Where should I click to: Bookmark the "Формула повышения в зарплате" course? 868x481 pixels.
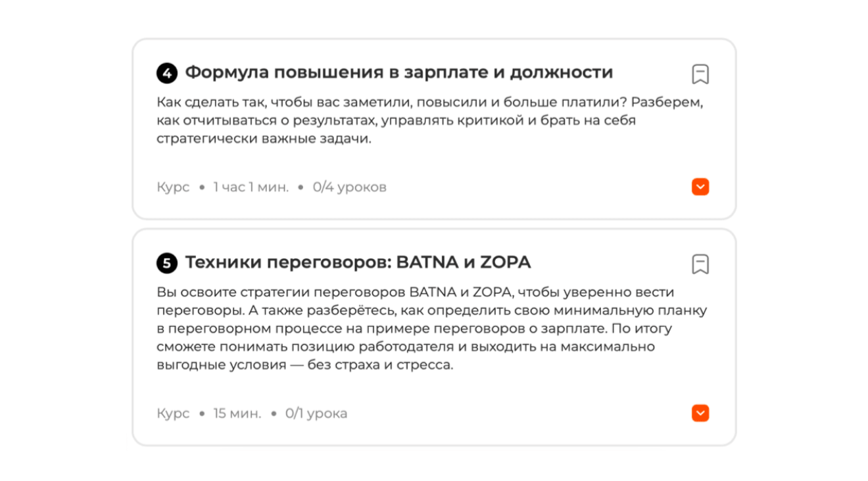click(x=700, y=74)
